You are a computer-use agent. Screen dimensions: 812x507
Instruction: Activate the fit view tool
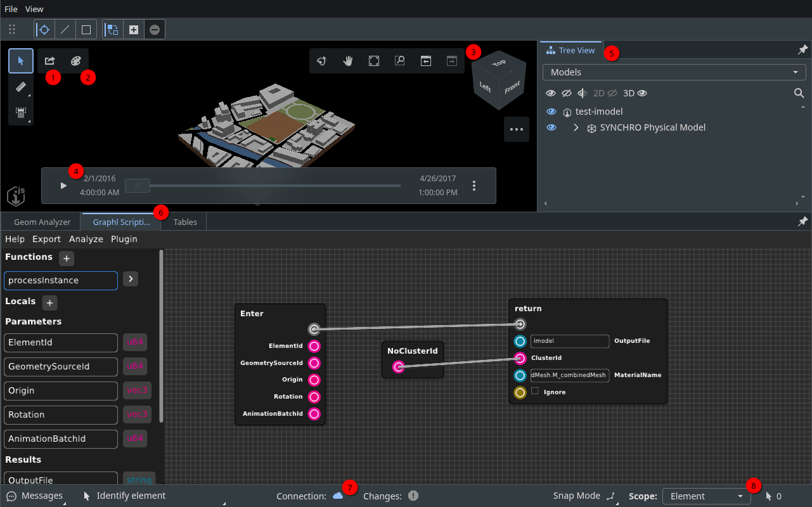click(373, 60)
